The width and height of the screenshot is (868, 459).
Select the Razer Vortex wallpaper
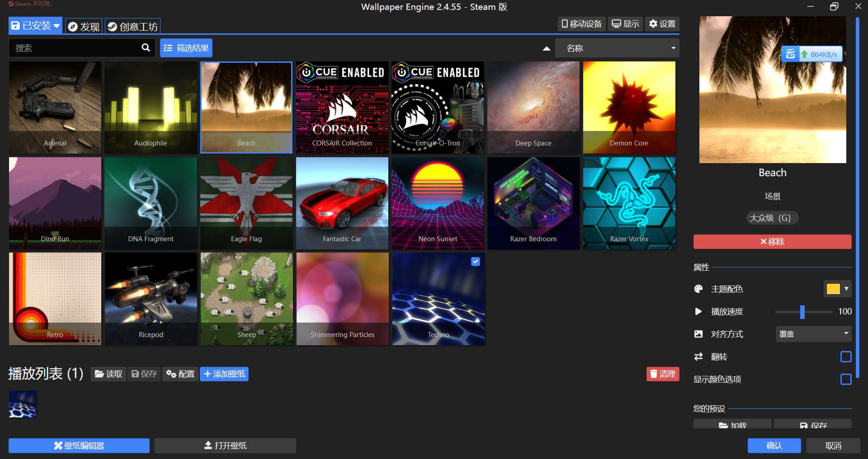[x=629, y=203]
